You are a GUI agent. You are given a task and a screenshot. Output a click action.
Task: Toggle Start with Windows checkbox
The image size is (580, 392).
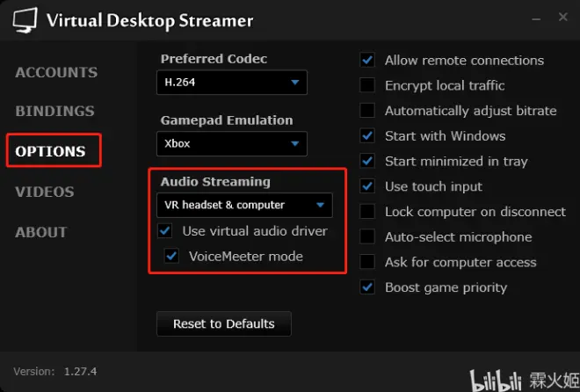(367, 135)
